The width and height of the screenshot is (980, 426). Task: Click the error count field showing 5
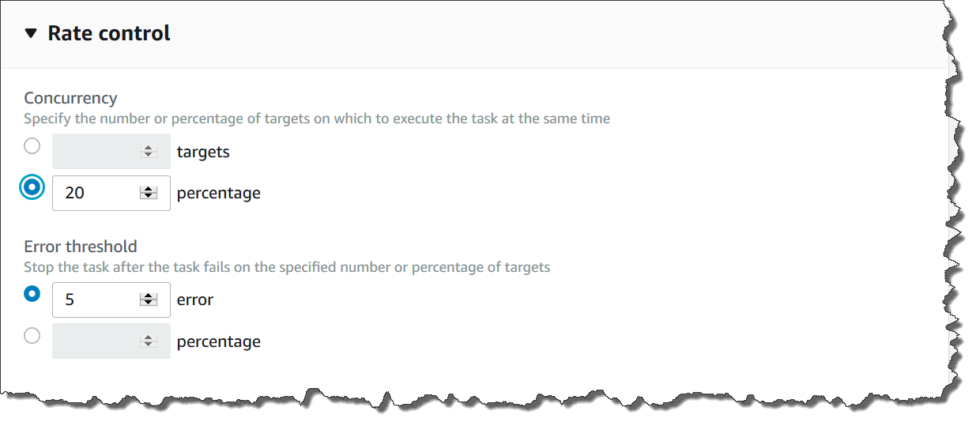[x=95, y=300]
